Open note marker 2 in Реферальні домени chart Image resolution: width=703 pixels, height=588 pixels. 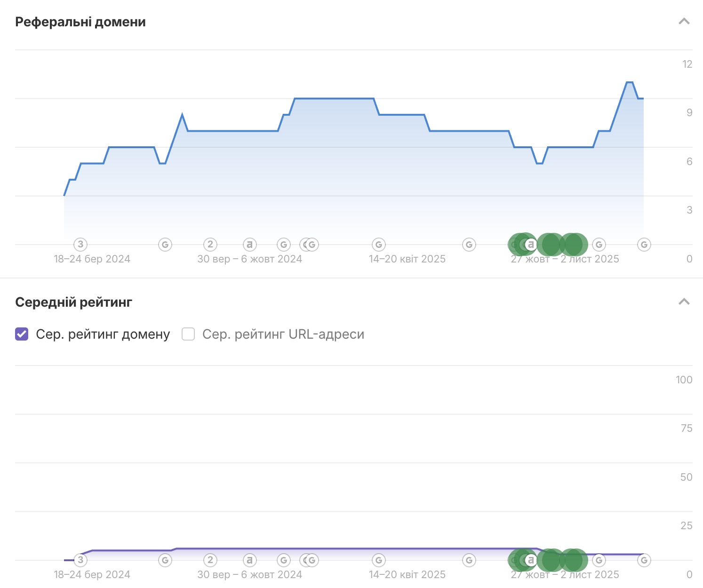pyautogui.click(x=210, y=244)
